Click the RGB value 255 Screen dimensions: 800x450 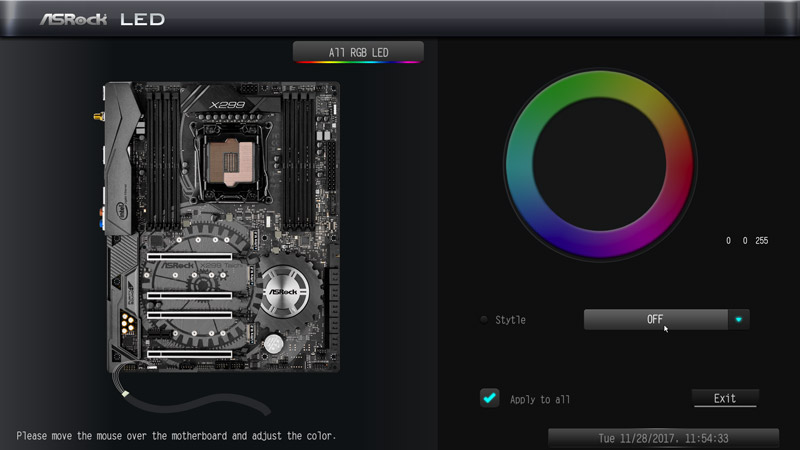(762, 240)
